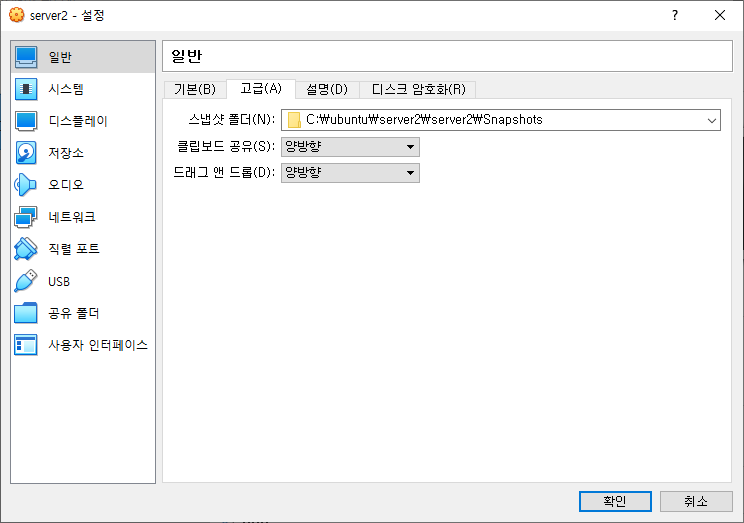Select the 오디오 text label in sidebar
744x523 pixels.
pos(66,185)
